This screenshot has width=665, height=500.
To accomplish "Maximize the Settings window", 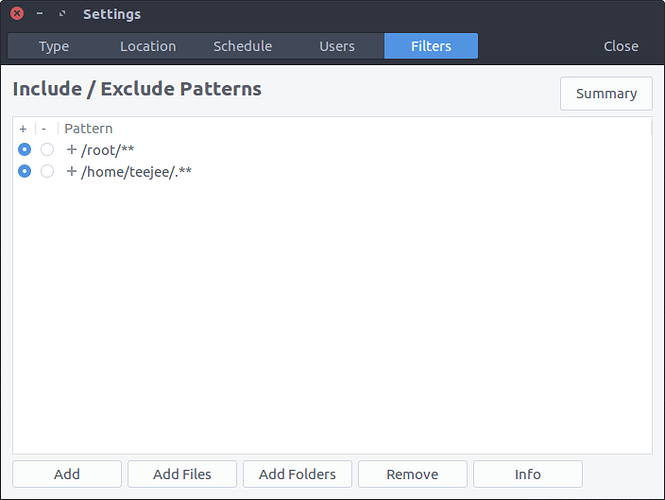I will coord(62,14).
